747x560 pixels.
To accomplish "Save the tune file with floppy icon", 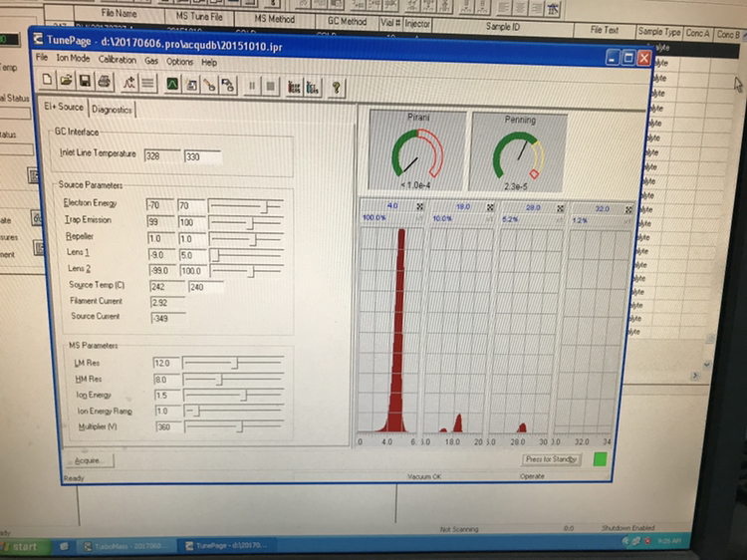I will pos(85,81).
